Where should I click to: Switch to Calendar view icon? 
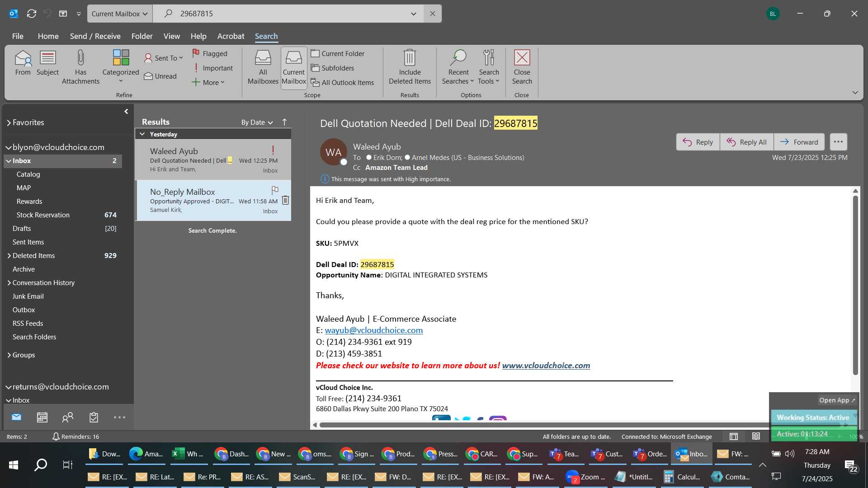pos(42,417)
